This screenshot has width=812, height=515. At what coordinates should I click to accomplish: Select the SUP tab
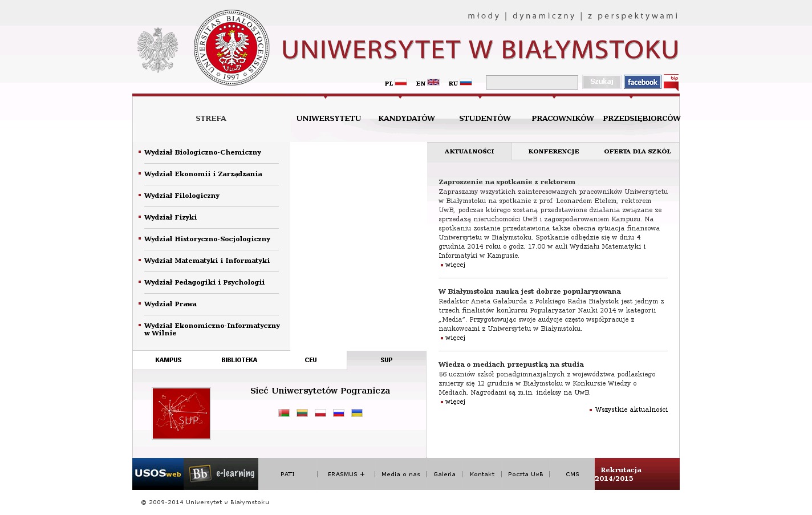pyautogui.click(x=387, y=360)
